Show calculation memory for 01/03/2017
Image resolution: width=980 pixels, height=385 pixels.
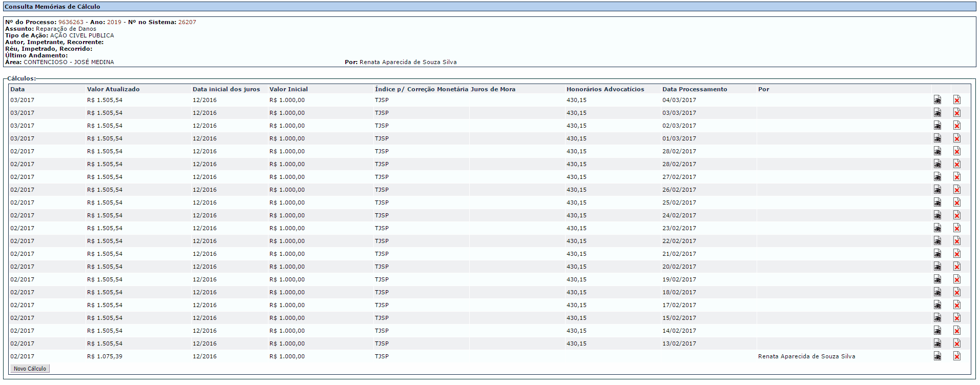click(x=937, y=138)
